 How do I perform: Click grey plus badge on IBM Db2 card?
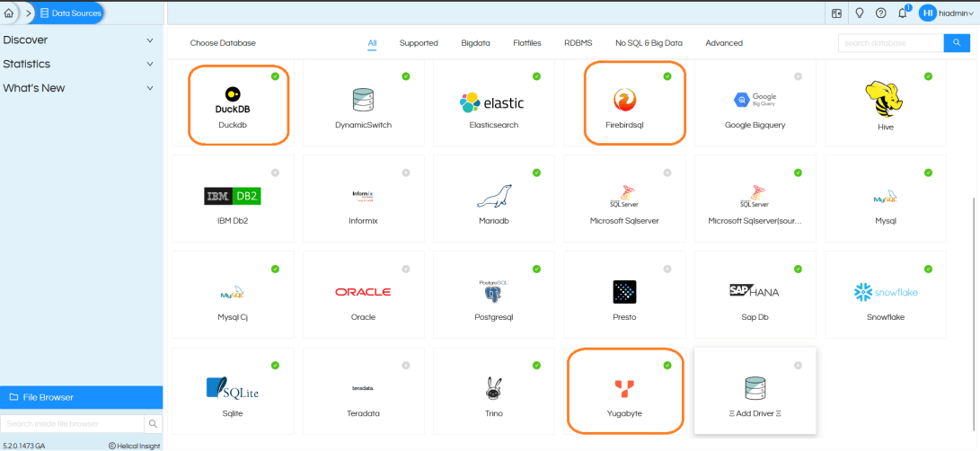(275, 172)
